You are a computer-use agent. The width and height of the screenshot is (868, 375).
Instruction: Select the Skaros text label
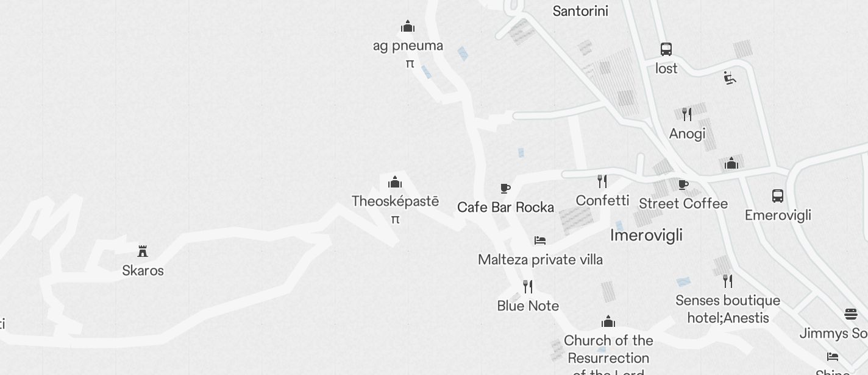point(143,270)
